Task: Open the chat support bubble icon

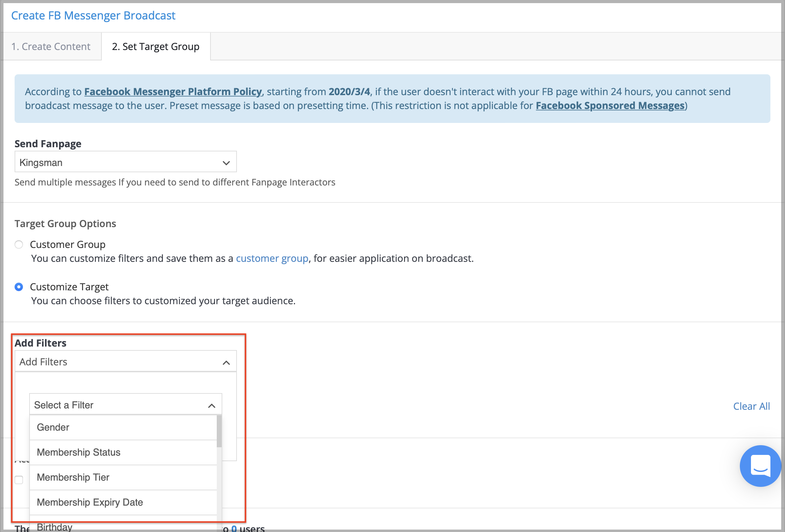Action: pos(760,466)
